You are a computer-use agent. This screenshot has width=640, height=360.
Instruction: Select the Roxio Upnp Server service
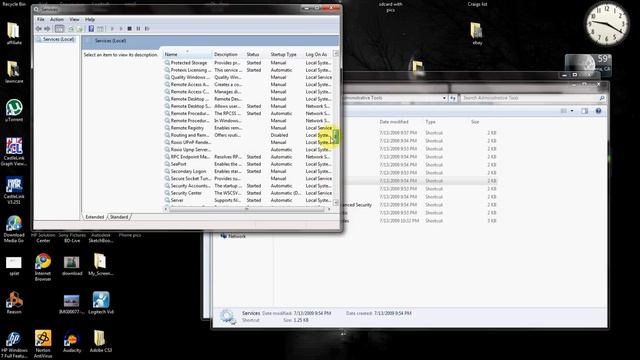click(248, 149)
